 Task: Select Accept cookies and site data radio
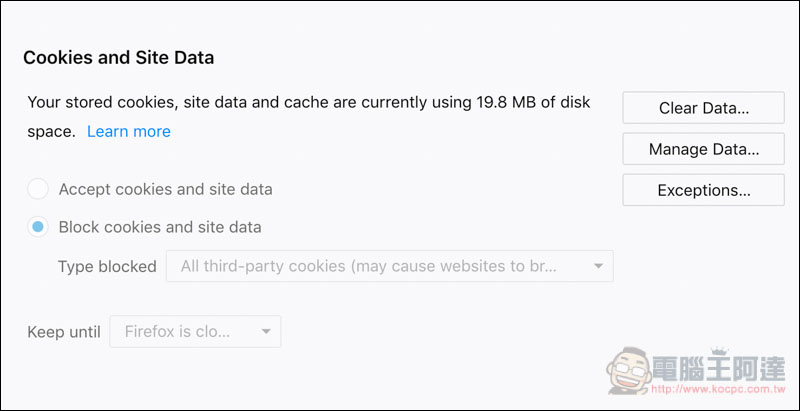point(38,189)
